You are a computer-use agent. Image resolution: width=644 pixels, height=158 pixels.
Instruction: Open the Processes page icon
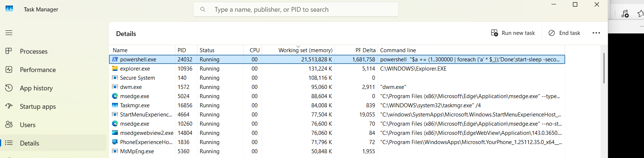[9, 51]
